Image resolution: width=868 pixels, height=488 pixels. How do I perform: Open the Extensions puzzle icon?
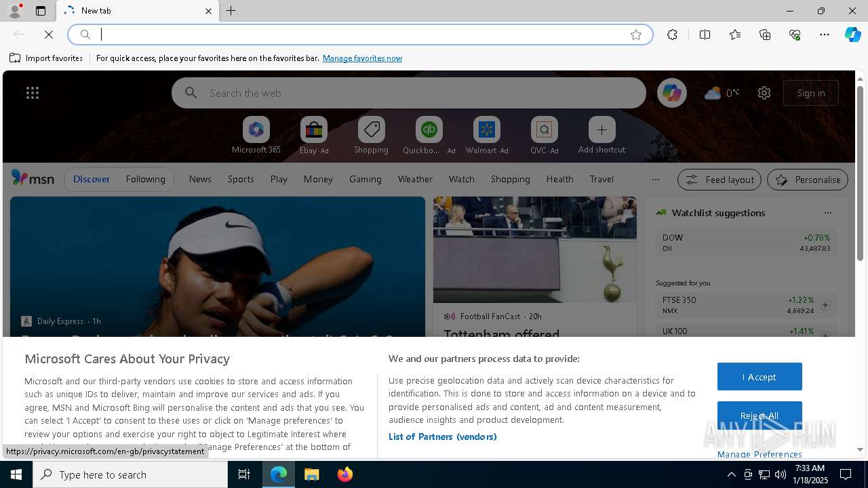tap(672, 35)
